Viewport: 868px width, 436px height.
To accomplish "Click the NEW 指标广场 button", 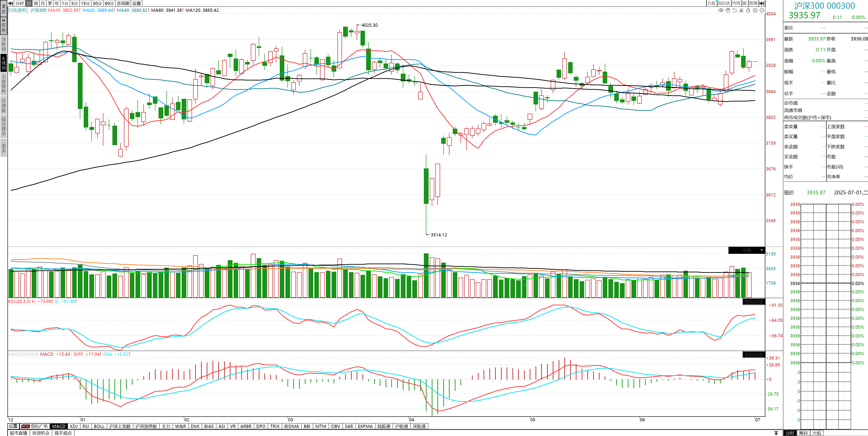I will (34, 426).
